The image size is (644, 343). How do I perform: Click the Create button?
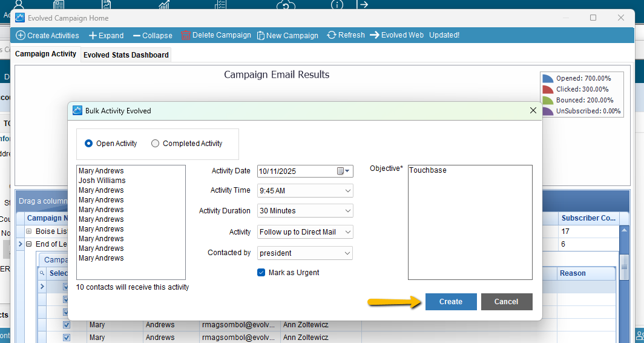pyautogui.click(x=451, y=302)
